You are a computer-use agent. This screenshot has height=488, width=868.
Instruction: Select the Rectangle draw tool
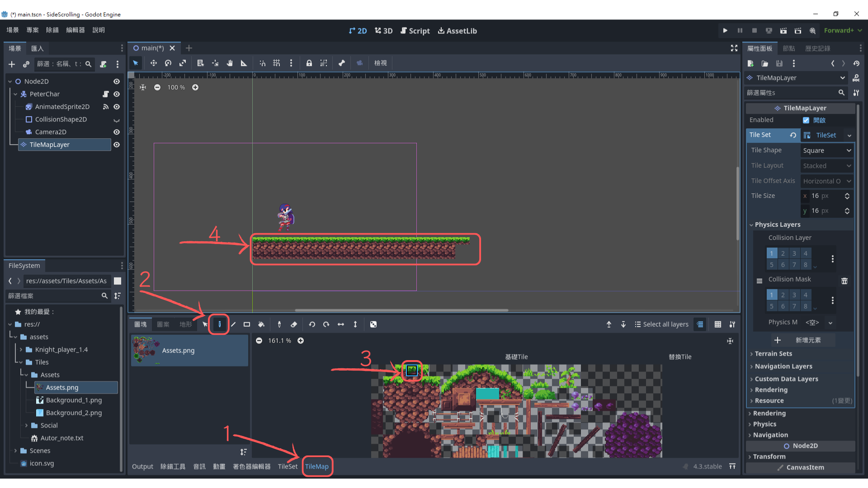click(x=247, y=324)
